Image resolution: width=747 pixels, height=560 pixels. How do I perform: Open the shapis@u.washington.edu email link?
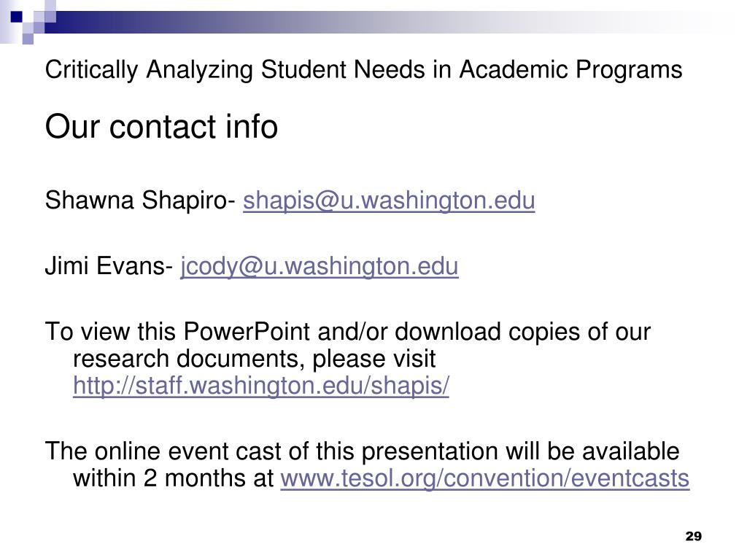(x=389, y=201)
